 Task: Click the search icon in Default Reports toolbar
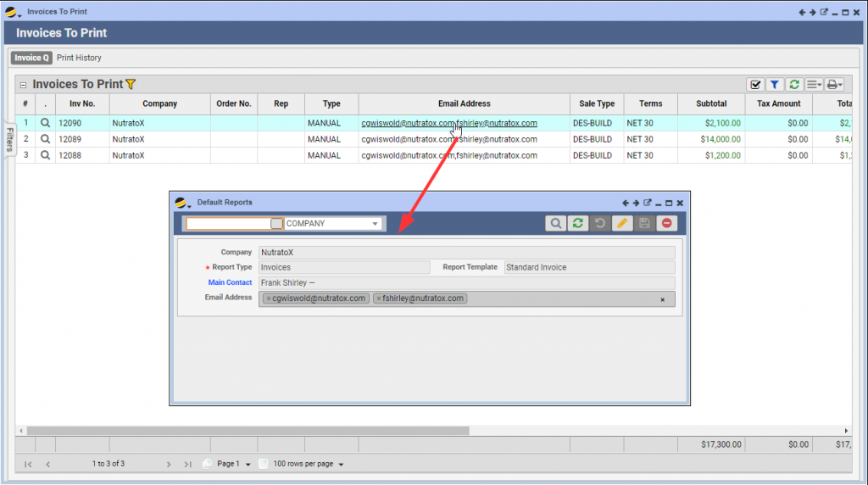[555, 223]
